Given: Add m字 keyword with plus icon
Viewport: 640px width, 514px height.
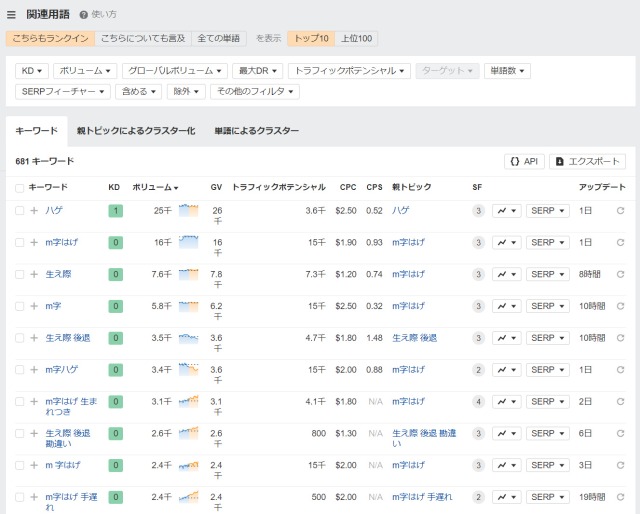Looking at the screenshot, I should point(34,306).
